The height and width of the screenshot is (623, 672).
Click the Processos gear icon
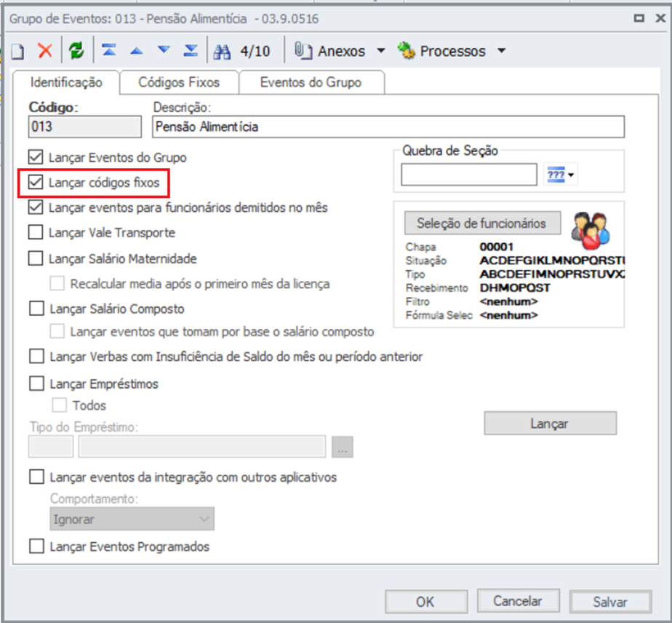(x=406, y=51)
